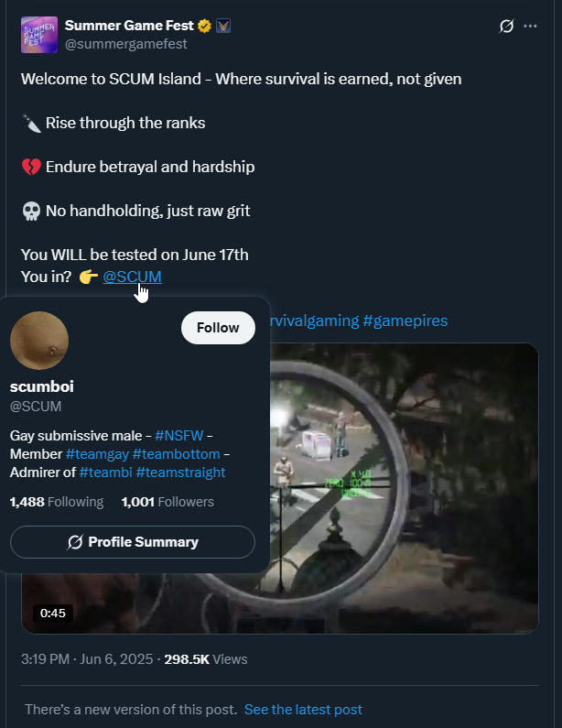Open the #NSFW hashtag in the bio
The height and width of the screenshot is (728, 562).
tap(178, 436)
